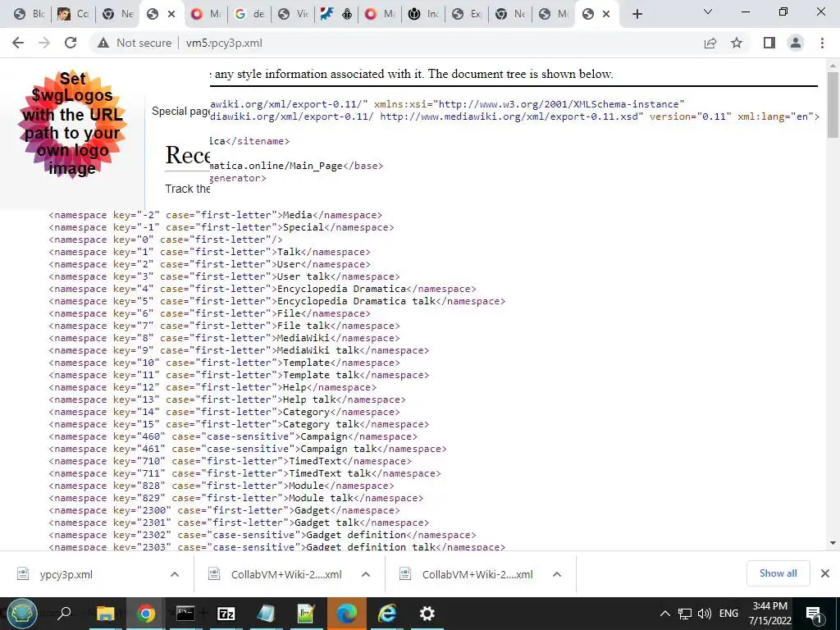Screen dimensions: 840x630
Task: Click the File talk namespace line
Action: click(224, 326)
